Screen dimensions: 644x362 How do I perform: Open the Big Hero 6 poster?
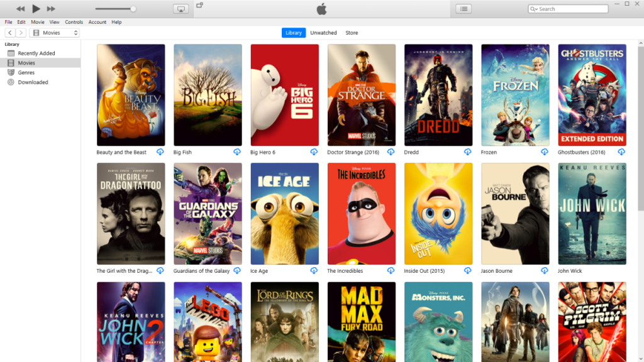(285, 96)
